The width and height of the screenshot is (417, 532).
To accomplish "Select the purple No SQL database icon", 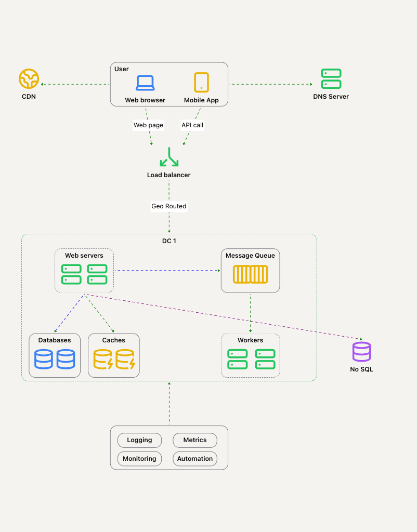I will pyautogui.click(x=361, y=352).
